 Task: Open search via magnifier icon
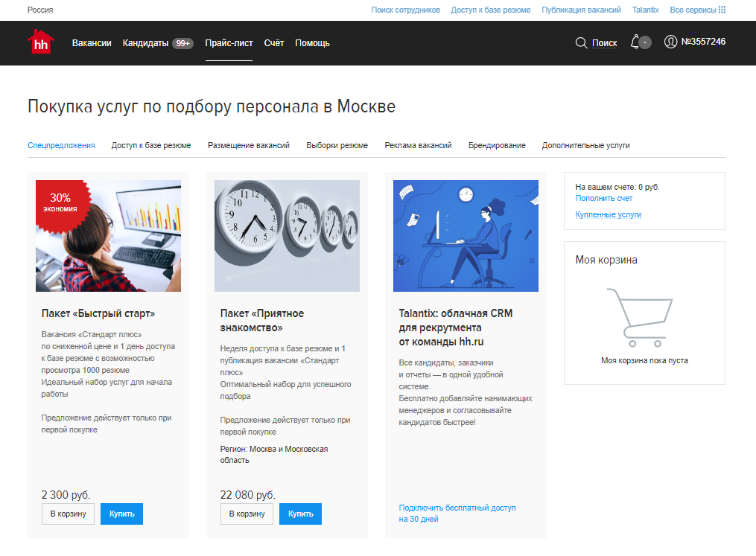coord(581,43)
